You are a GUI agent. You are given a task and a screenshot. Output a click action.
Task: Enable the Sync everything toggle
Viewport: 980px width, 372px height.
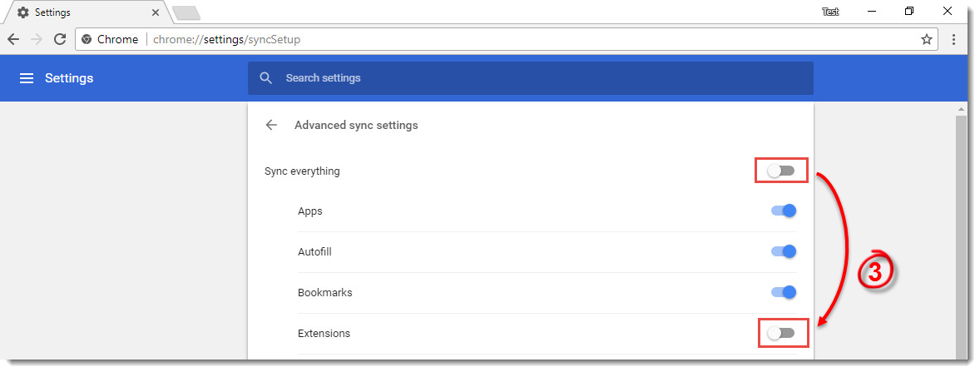point(781,171)
